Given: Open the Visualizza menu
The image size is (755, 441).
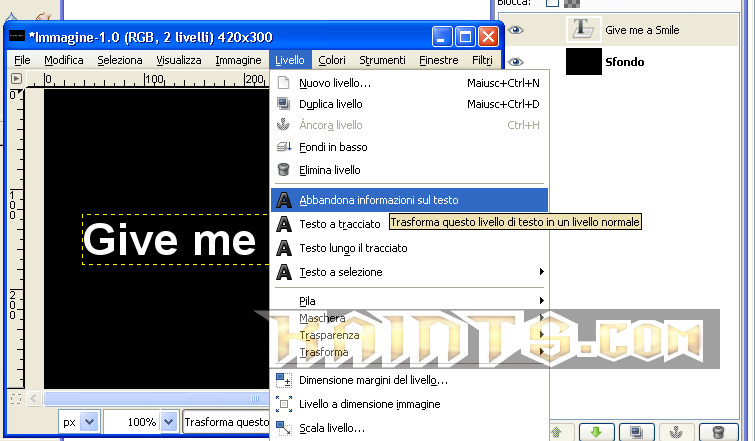Looking at the screenshot, I should 179,60.
